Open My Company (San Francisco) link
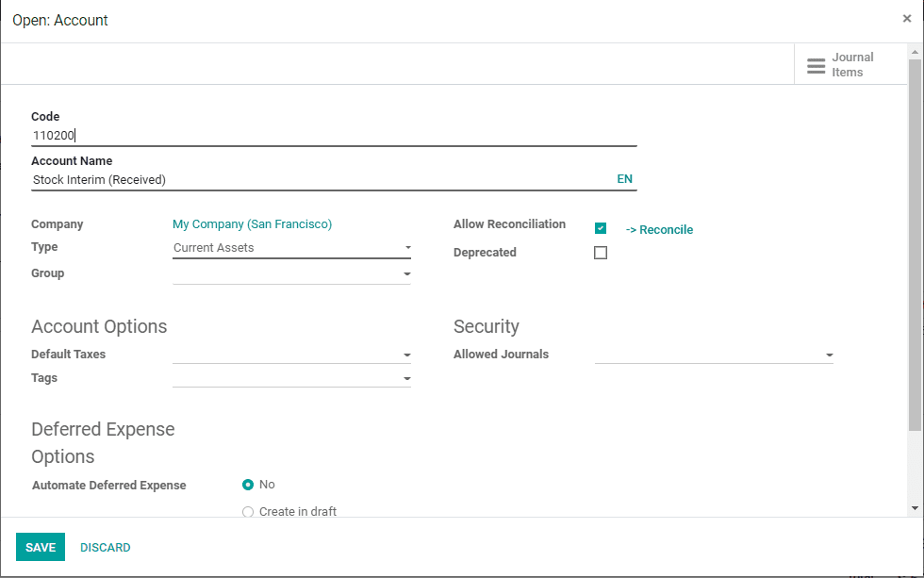The width and height of the screenshot is (924, 578). [253, 224]
